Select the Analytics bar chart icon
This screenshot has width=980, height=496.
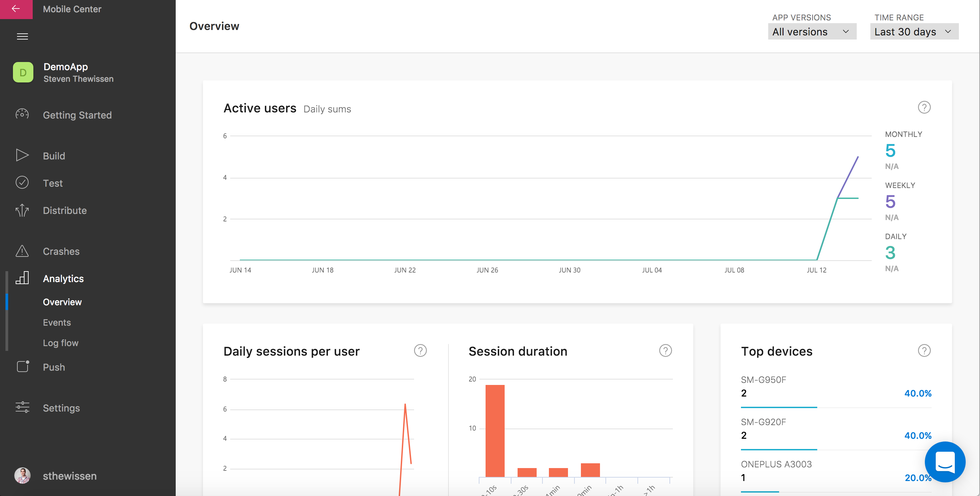pos(22,278)
